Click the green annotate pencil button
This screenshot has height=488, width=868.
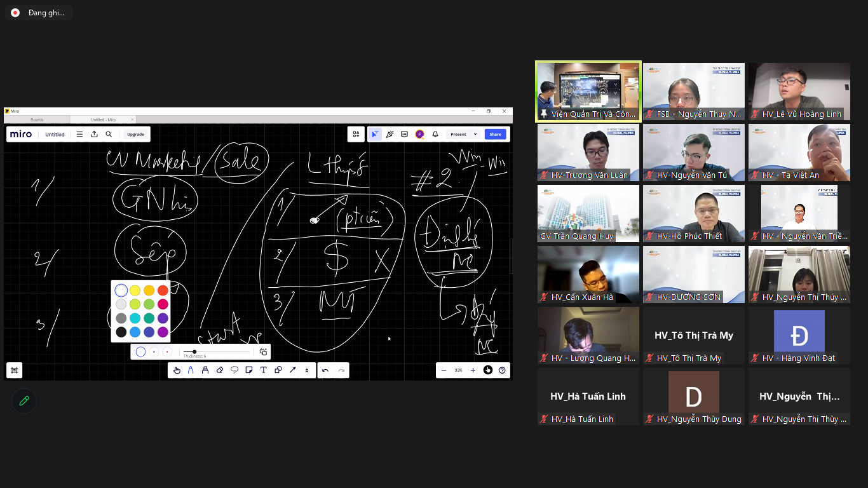click(x=24, y=401)
